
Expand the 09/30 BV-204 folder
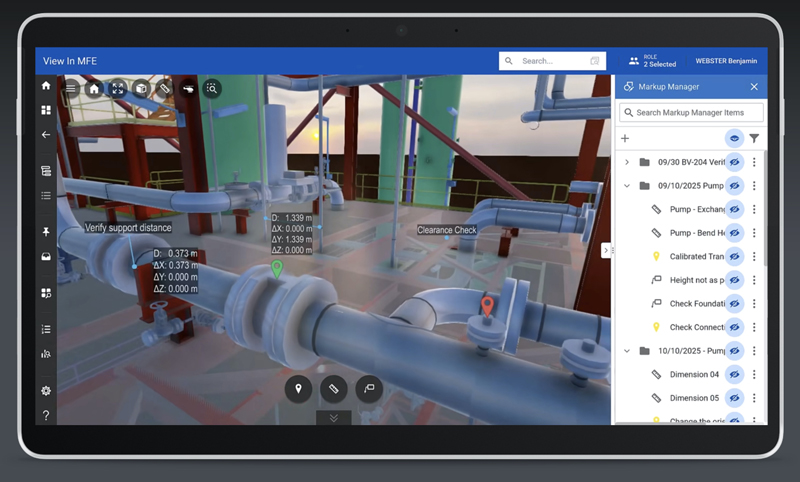coord(626,162)
